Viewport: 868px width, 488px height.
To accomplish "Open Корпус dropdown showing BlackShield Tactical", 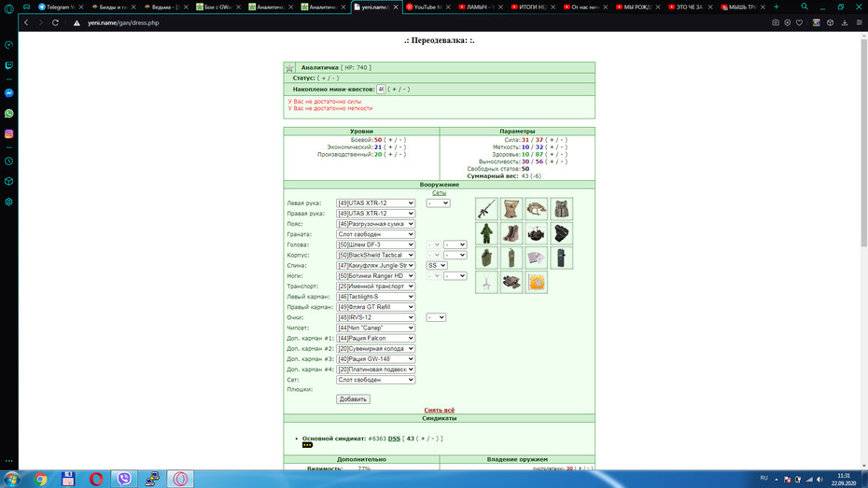I will click(375, 255).
